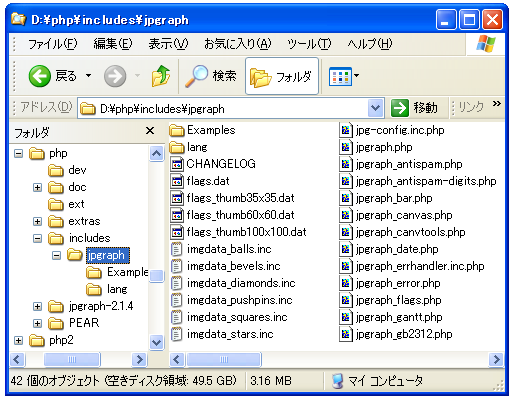Select the dev folder in tree
This screenshot has width=510, height=398.
pyautogui.click(x=67, y=170)
